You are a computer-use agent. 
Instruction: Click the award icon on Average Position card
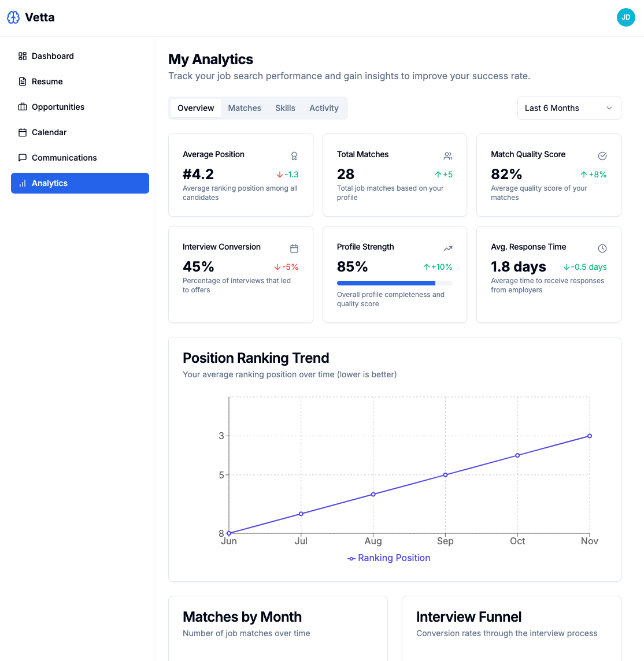pyautogui.click(x=294, y=156)
